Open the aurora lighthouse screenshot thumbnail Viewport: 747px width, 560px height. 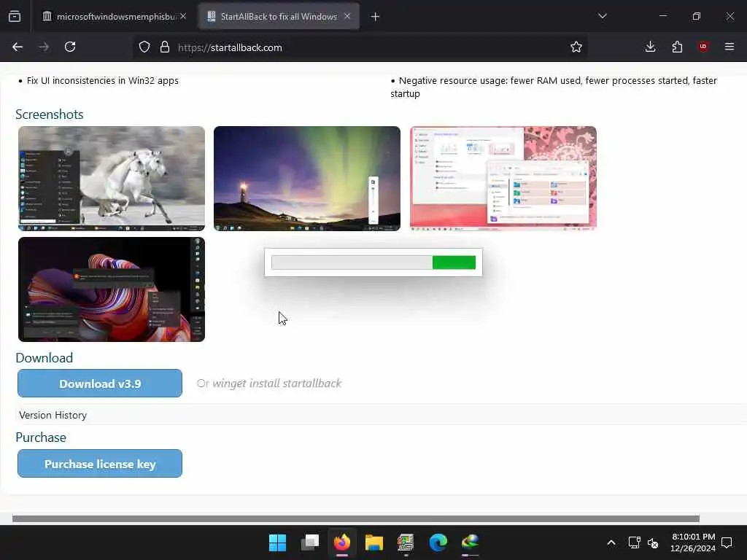click(x=307, y=179)
